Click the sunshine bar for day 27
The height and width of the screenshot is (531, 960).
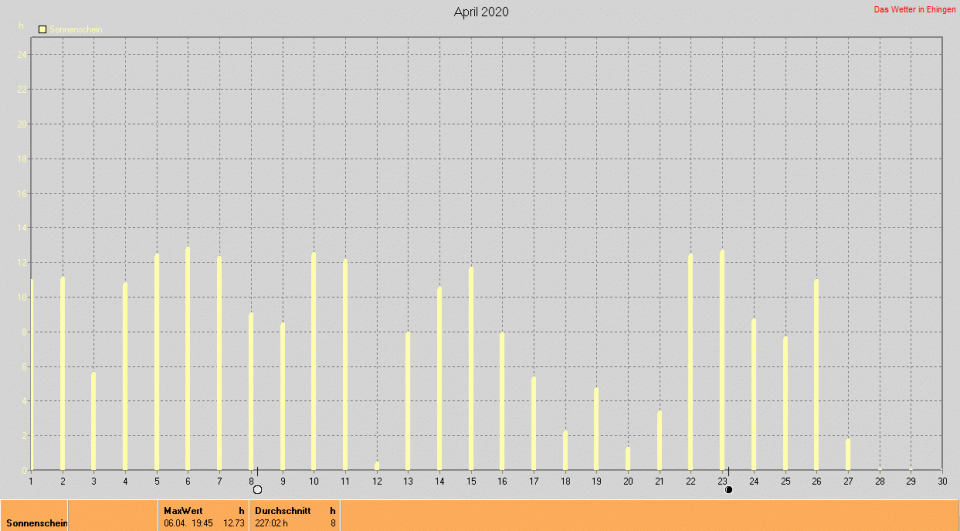click(848, 454)
